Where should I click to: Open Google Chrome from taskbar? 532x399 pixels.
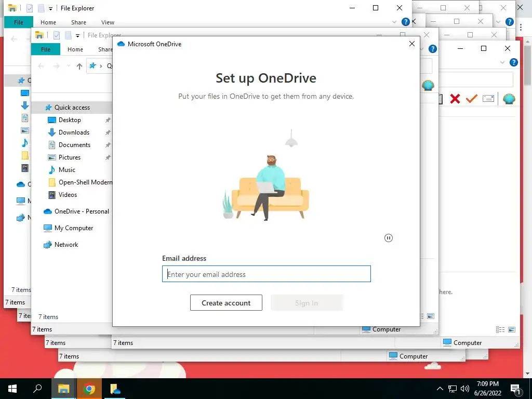pos(89,389)
